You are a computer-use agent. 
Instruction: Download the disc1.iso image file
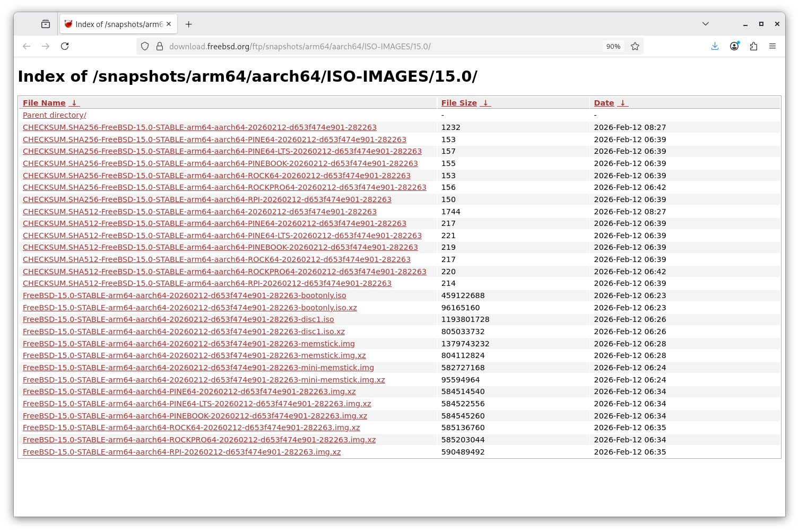click(178, 319)
